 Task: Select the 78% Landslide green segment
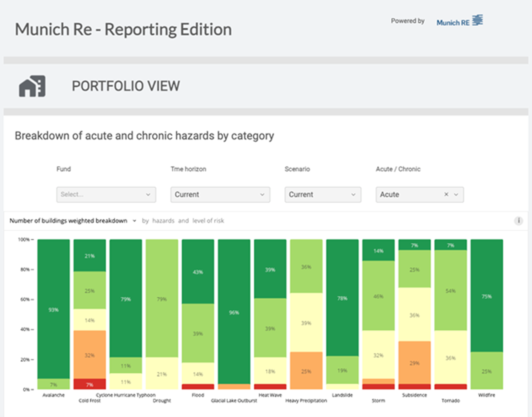[x=342, y=298]
